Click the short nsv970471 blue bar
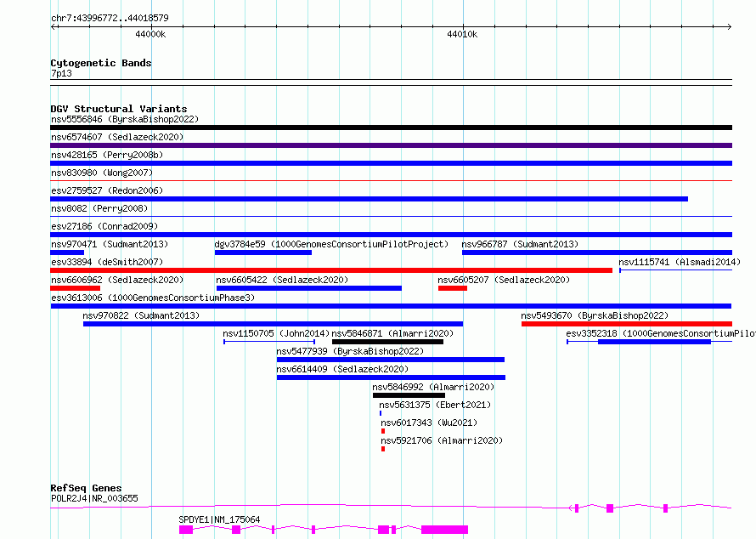 click(x=67, y=252)
